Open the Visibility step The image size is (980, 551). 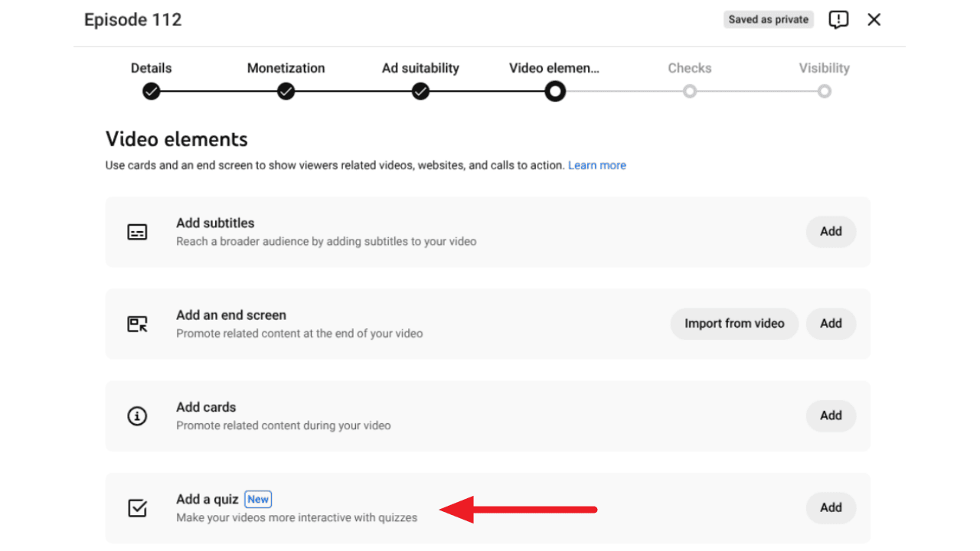pyautogui.click(x=824, y=68)
